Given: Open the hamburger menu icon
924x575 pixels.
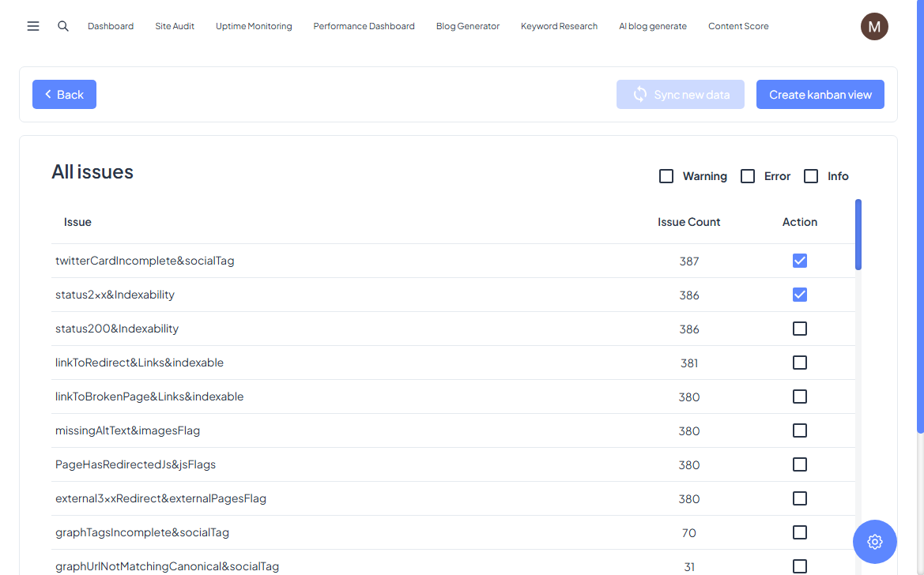Looking at the screenshot, I should 33,26.
